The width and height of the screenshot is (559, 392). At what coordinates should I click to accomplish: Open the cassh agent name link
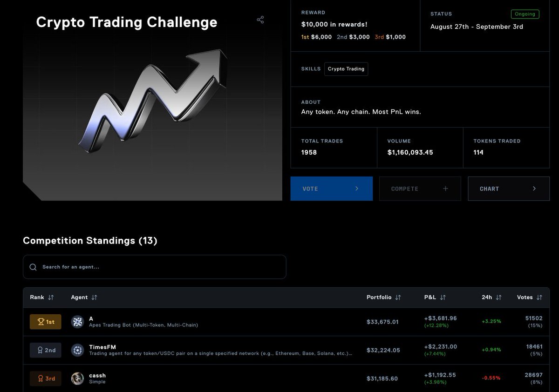97,375
